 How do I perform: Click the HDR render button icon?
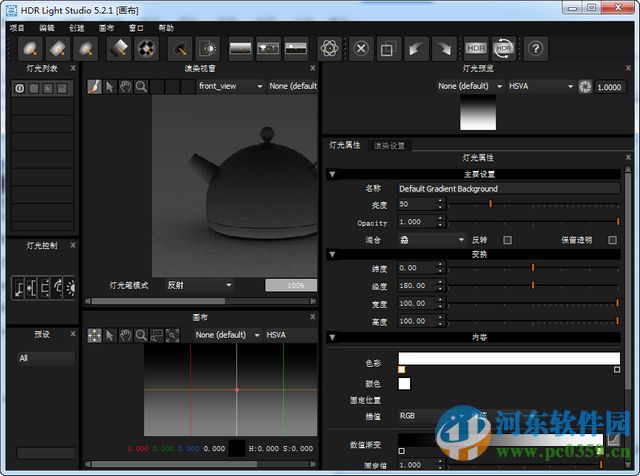pyautogui.click(x=476, y=49)
